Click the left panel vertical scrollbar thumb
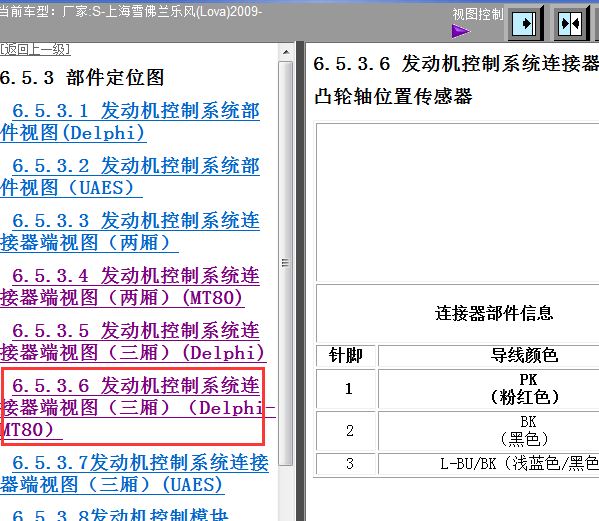The image size is (599, 521). [286, 263]
